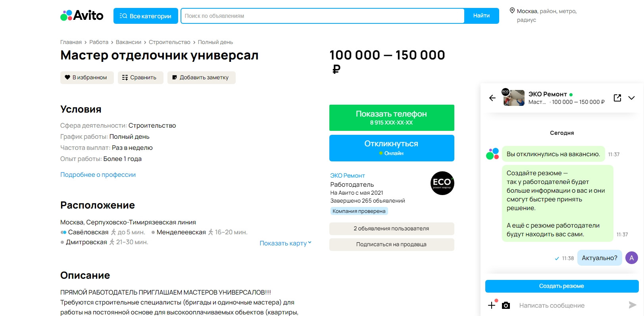Click the plus attachment icon in chat
This screenshot has width=644, height=316.
[492, 305]
